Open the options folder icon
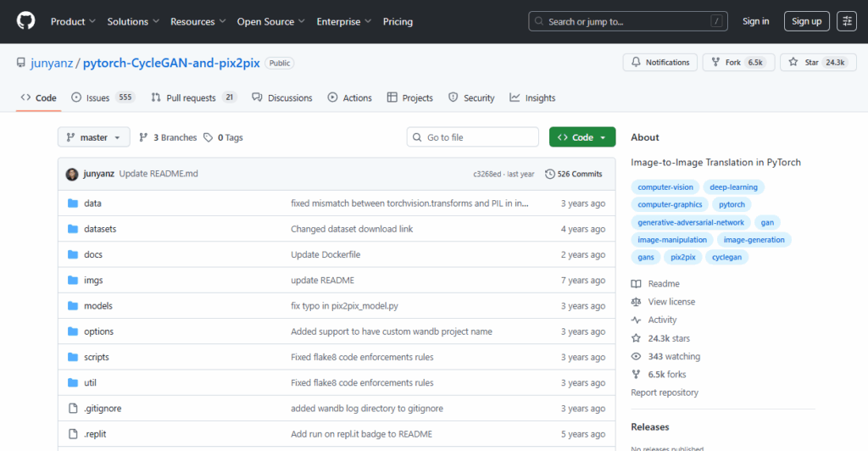868x451 pixels. (73, 331)
